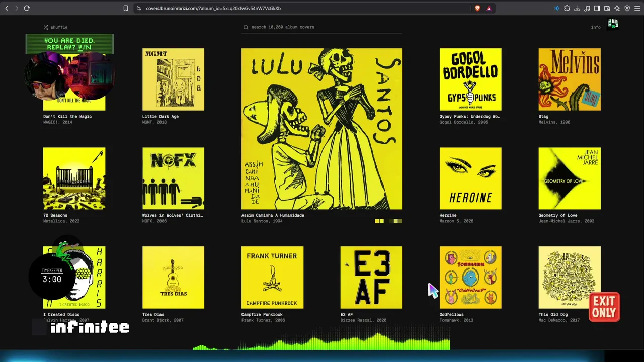Viewport: 644px width, 362px height.
Task: Click the 'Lulu Santos, 1994' caption
Action: [262, 221]
